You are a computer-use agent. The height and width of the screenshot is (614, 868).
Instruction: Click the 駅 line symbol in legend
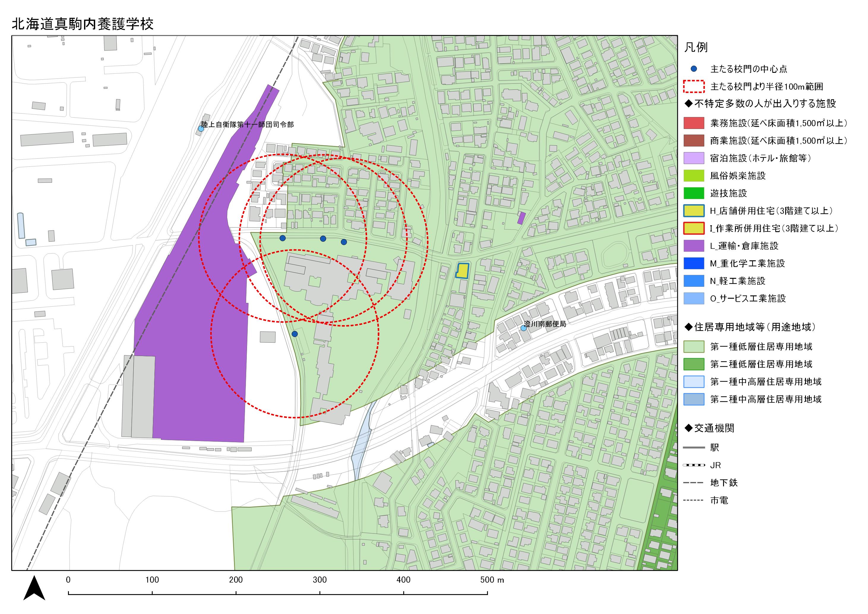coord(694,448)
